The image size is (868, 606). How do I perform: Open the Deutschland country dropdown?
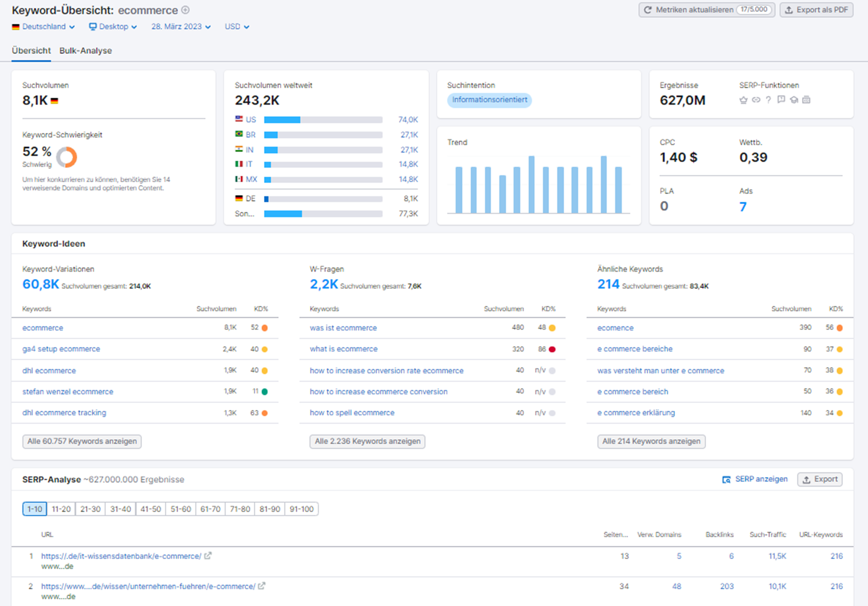[43, 26]
